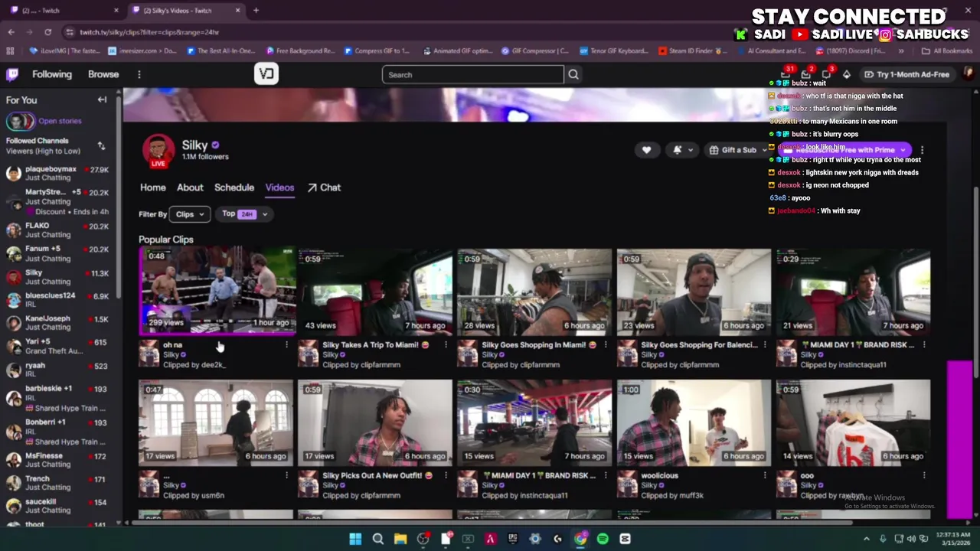This screenshot has height=551, width=980.
Task: Open the Chat pop-out tab
Action: [x=324, y=187]
